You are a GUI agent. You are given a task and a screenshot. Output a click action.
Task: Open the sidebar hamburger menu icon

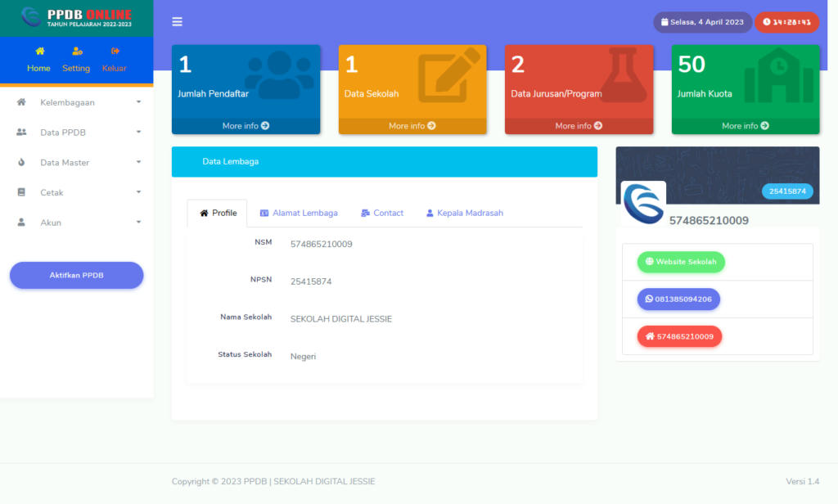178,21
